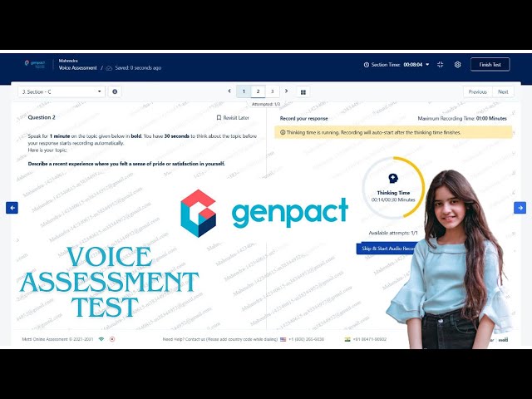Image resolution: width=532 pixels, height=399 pixels.
Task: Click the 'Attempted: 1/3' text
Action: coord(266,104)
